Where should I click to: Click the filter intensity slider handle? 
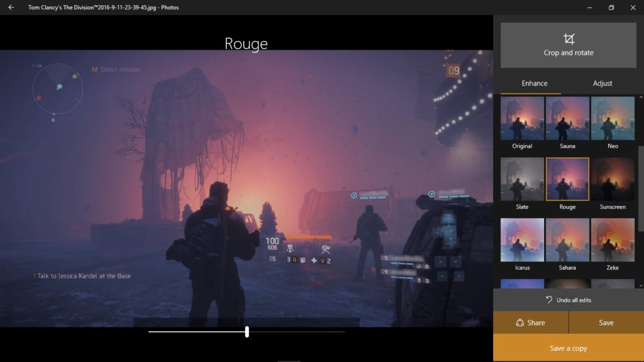point(247,331)
